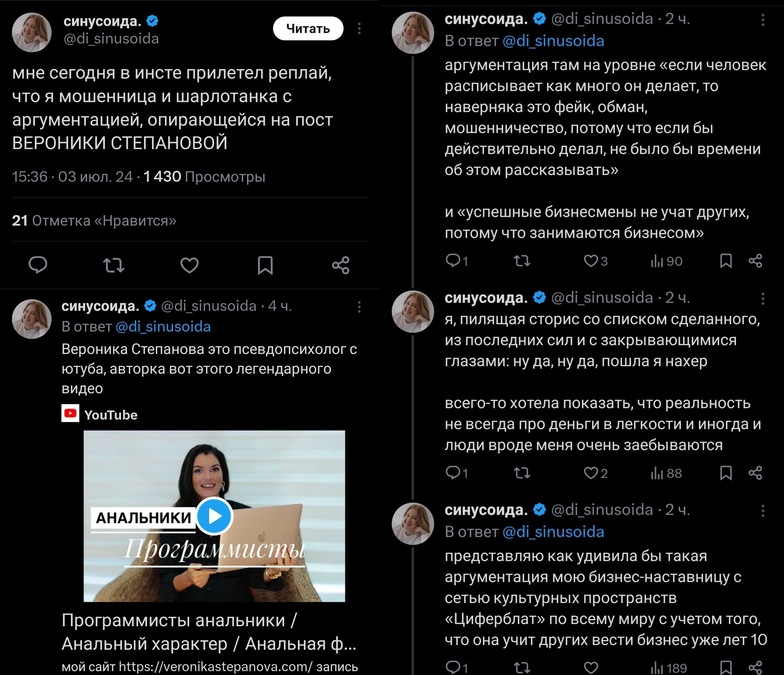Share the main tweet

(x=341, y=265)
